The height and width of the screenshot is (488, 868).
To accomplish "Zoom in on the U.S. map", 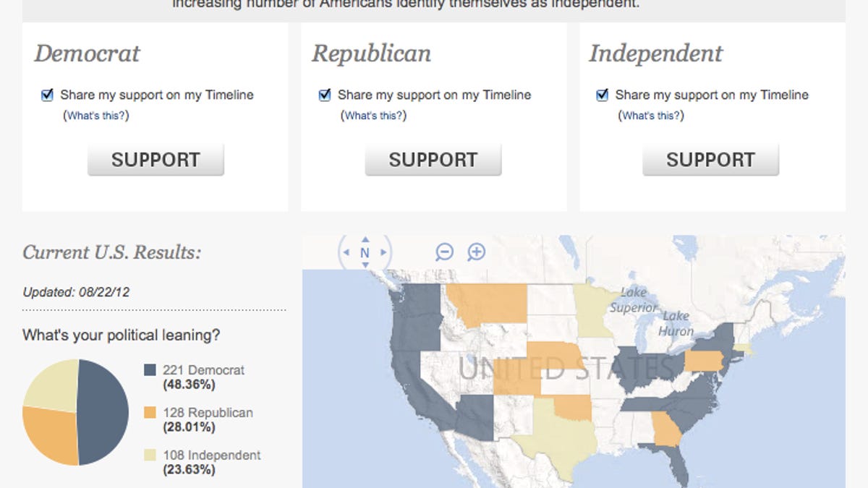I will coord(476,252).
